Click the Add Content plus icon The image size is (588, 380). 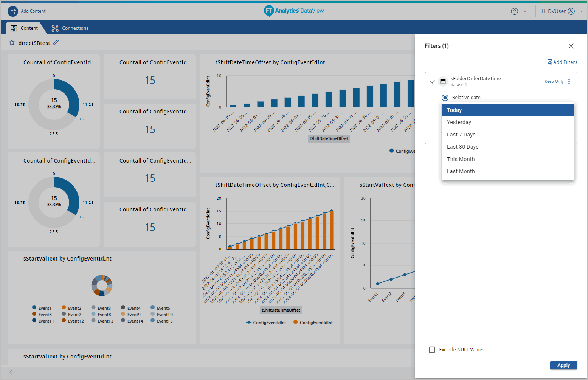[x=13, y=11]
